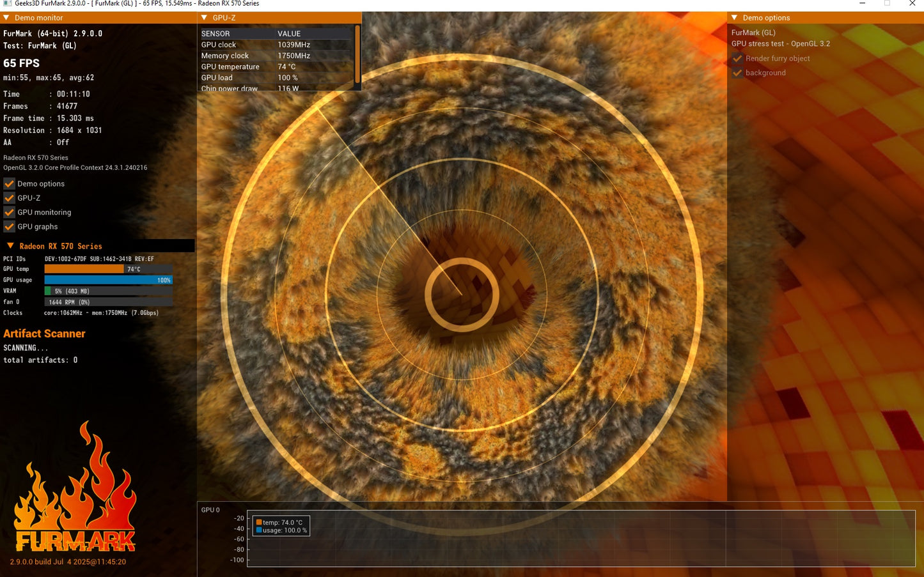This screenshot has width=924, height=577.
Task: Toggle the GPU monitoring checkbox
Action: tap(9, 212)
